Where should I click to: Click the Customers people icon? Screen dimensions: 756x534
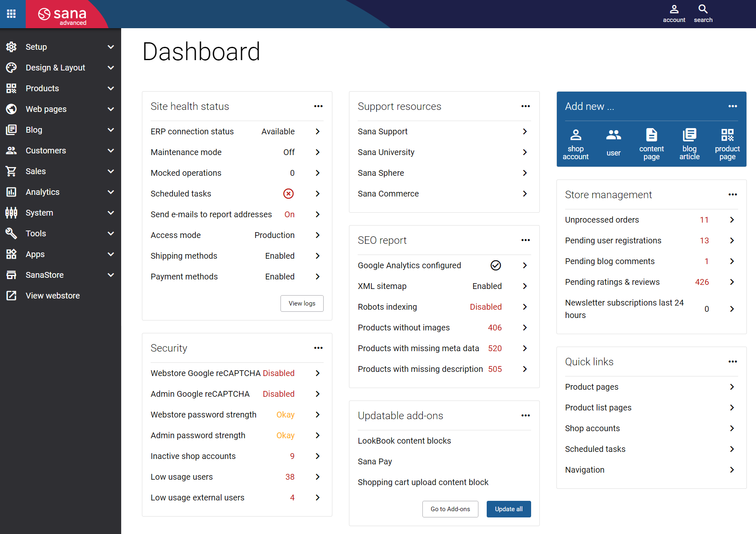pyautogui.click(x=12, y=150)
